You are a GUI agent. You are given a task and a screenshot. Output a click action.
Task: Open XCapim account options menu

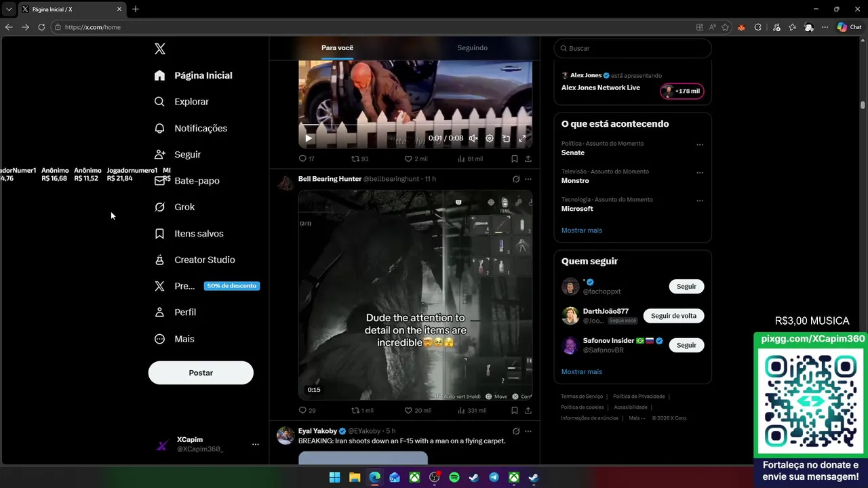(x=256, y=445)
